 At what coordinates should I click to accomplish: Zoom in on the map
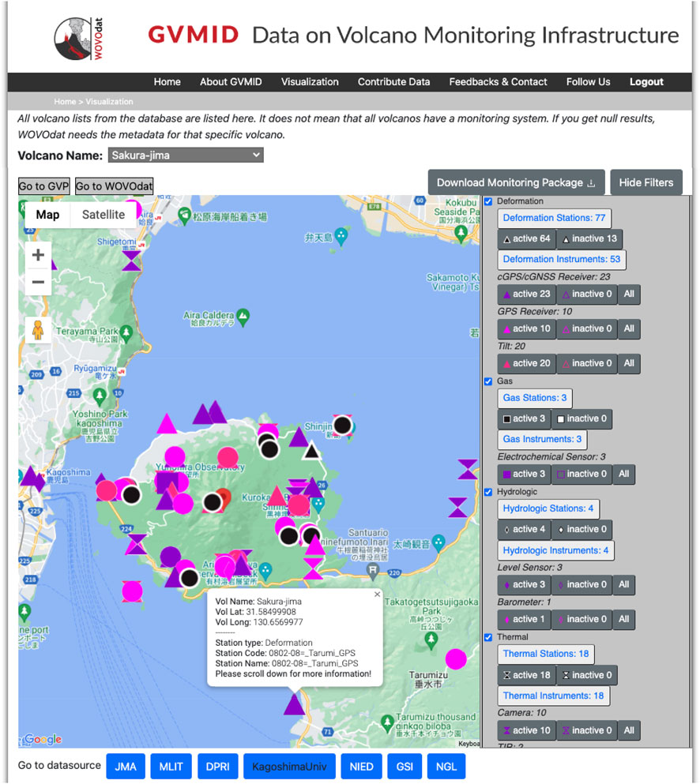point(38,255)
